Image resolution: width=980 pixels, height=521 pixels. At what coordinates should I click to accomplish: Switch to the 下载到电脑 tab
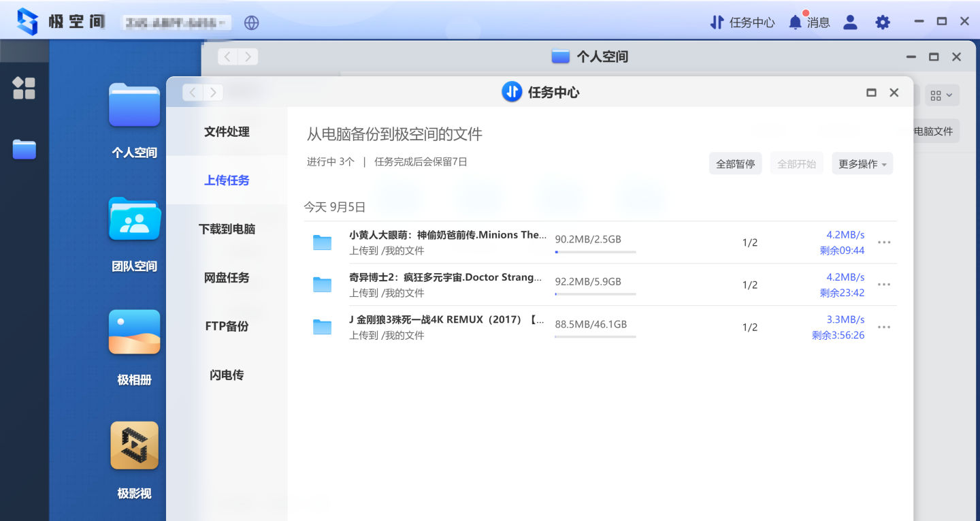click(227, 229)
